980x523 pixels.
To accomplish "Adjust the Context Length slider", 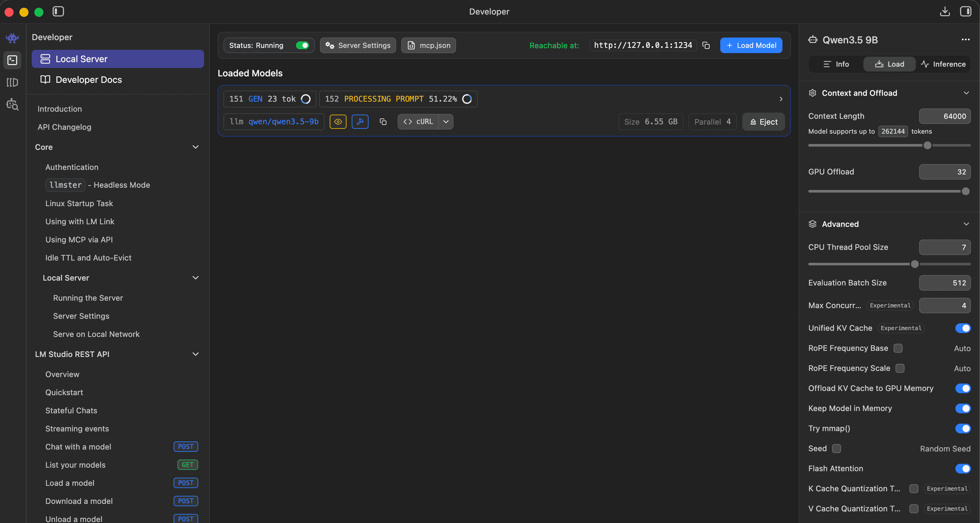I will pyautogui.click(x=928, y=146).
